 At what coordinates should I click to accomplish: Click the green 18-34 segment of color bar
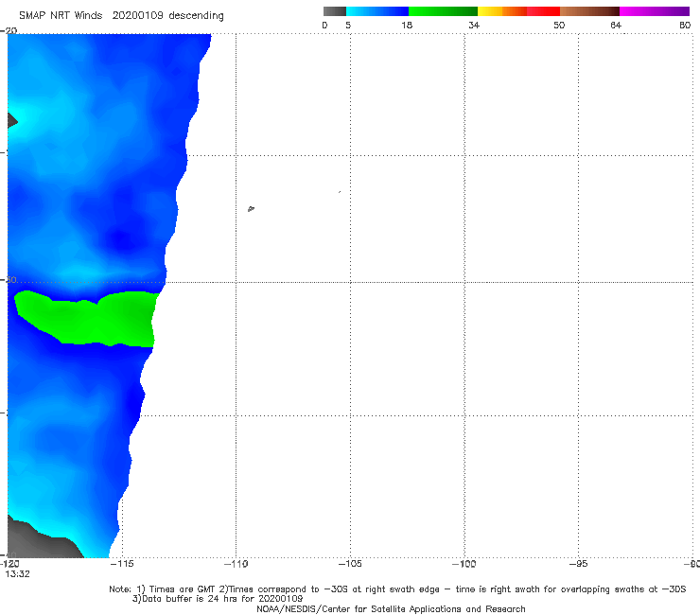pyautogui.click(x=443, y=11)
